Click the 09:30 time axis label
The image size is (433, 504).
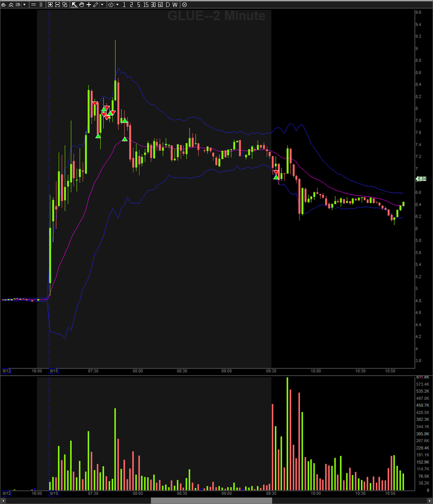point(271,371)
